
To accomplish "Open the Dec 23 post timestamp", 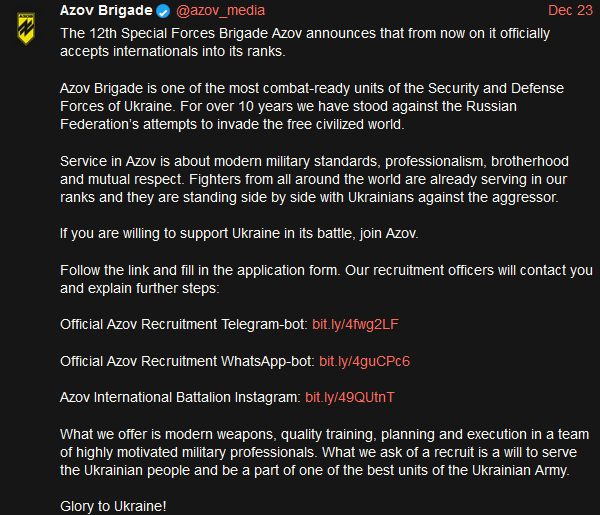I will 570,10.
